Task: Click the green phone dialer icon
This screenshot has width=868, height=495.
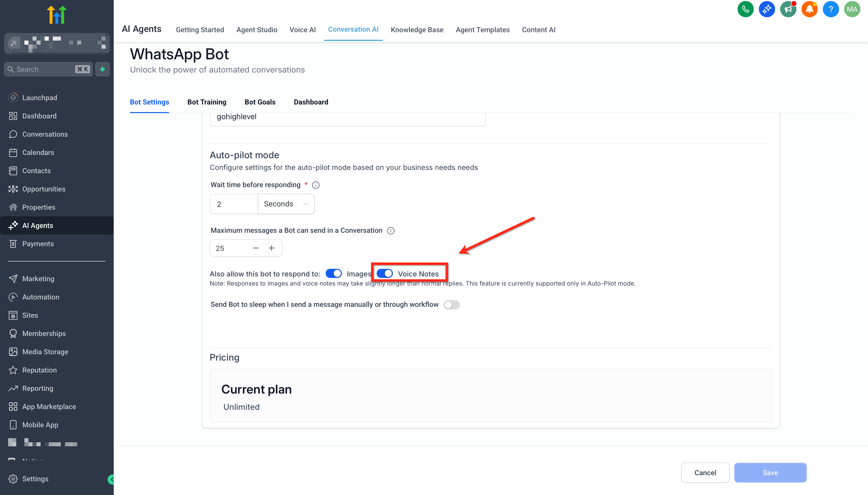Action: pos(745,9)
